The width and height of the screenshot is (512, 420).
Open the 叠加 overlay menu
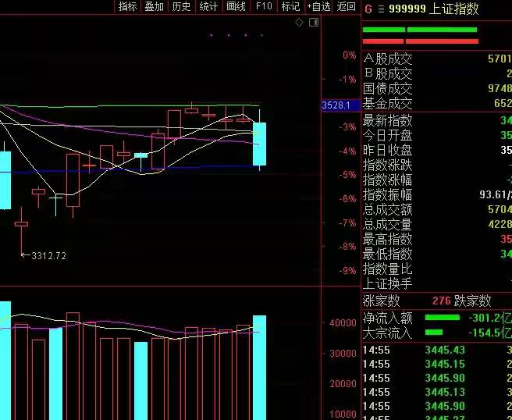click(154, 6)
